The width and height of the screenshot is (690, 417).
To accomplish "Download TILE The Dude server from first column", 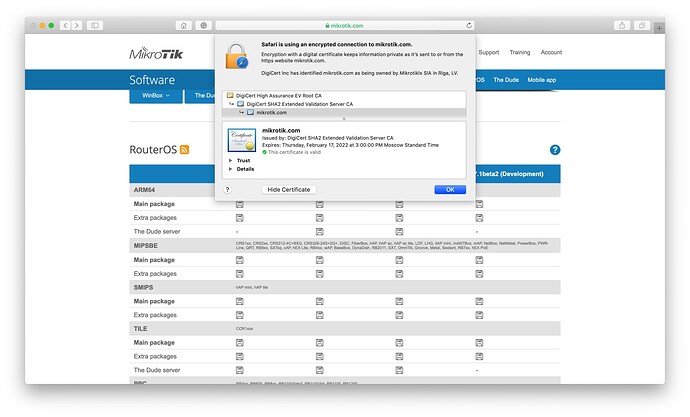I will pos(240,370).
